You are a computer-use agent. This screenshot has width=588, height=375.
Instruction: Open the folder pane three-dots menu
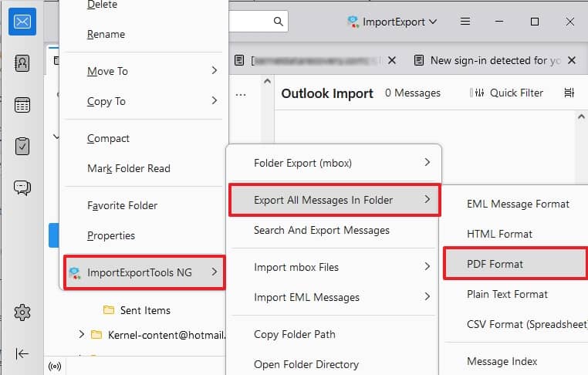(x=241, y=95)
